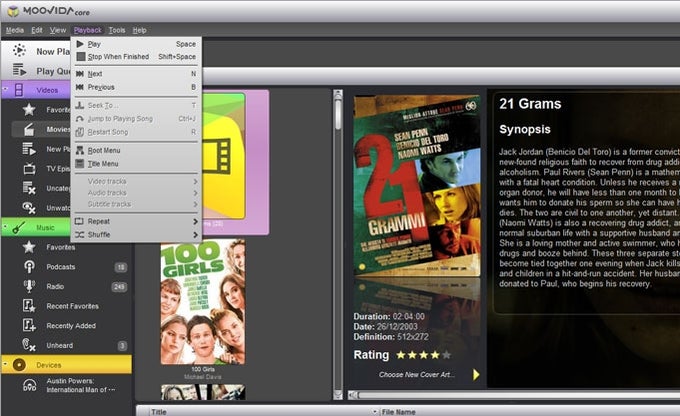Click the Next track icon in menu

(x=80, y=74)
